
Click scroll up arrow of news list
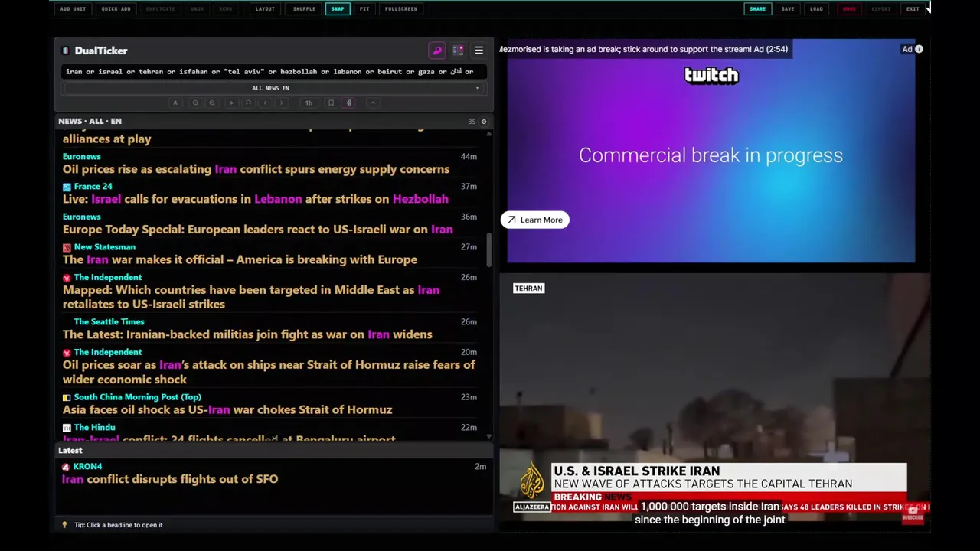pyautogui.click(x=488, y=133)
